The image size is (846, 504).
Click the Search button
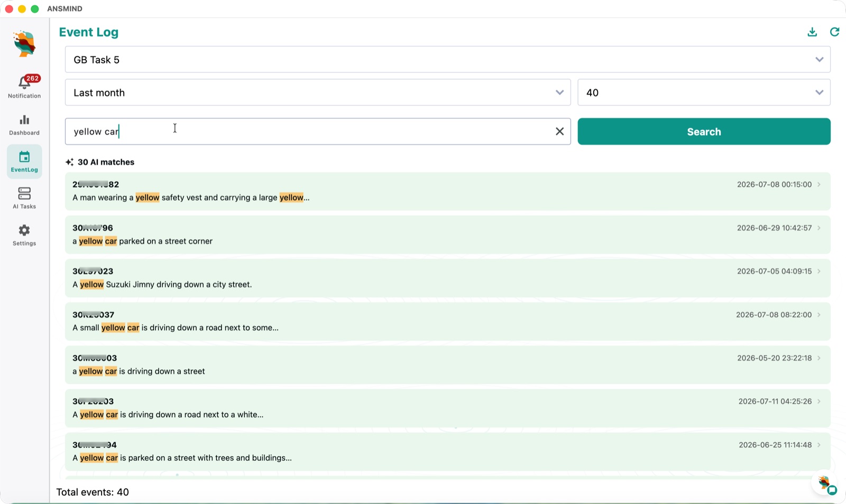704,132
